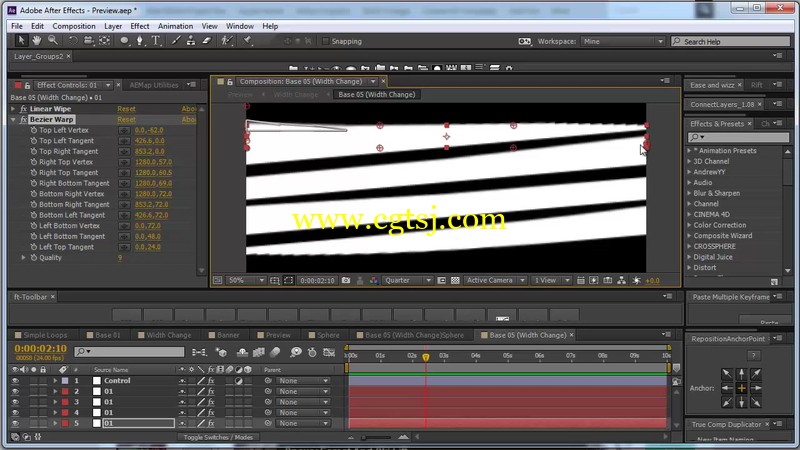The image size is (800, 450).
Task: Select the Type text tool
Action: [156, 40]
